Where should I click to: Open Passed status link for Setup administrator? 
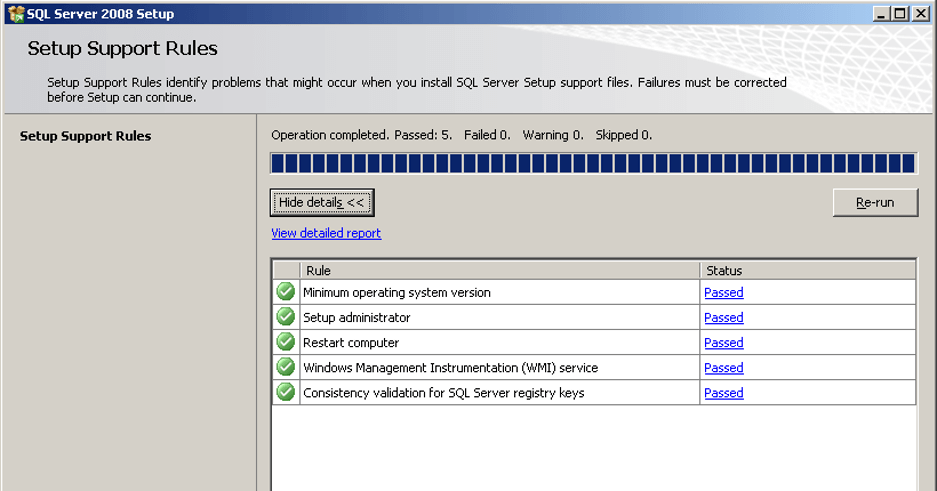(724, 318)
